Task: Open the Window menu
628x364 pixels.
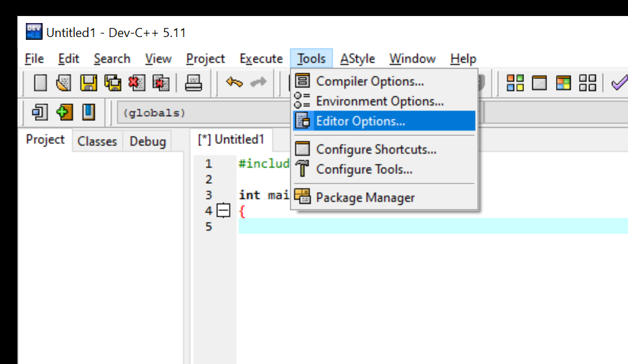Action: (412, 59)
